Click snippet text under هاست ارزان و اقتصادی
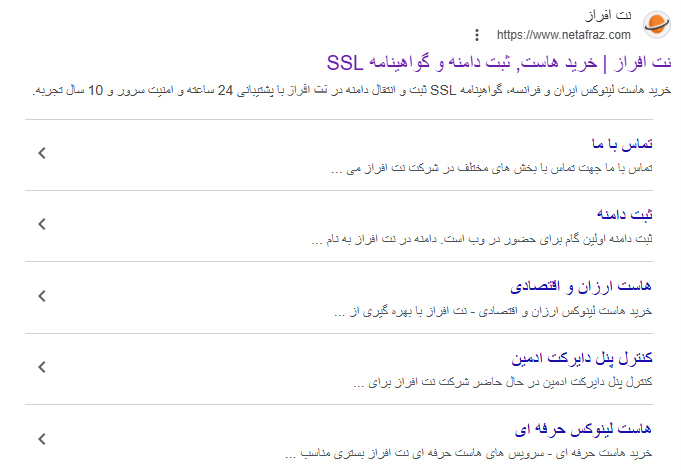The height and width of the screenshot is (471, 681). tap(493, 311)
